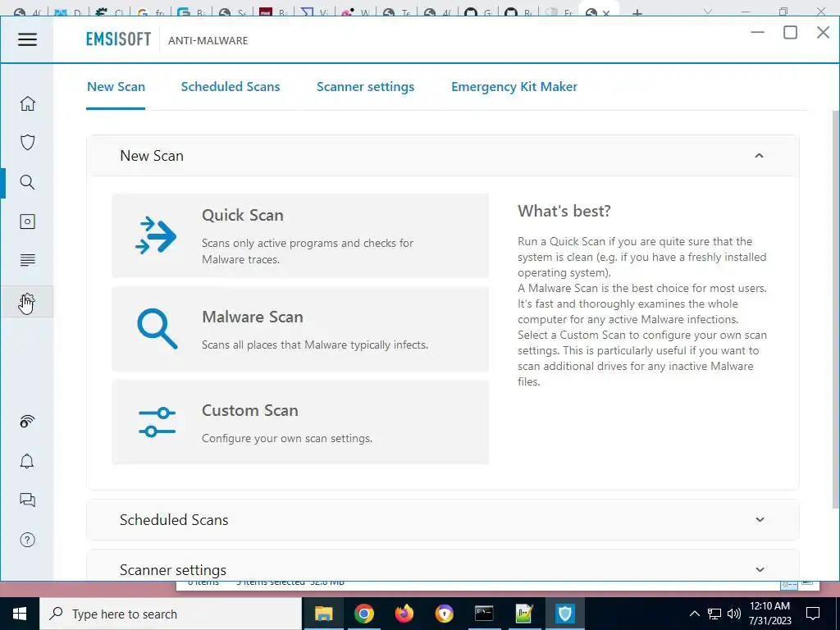Open help question mark icon
The image size is (840, 630).
tap(27, 540)
